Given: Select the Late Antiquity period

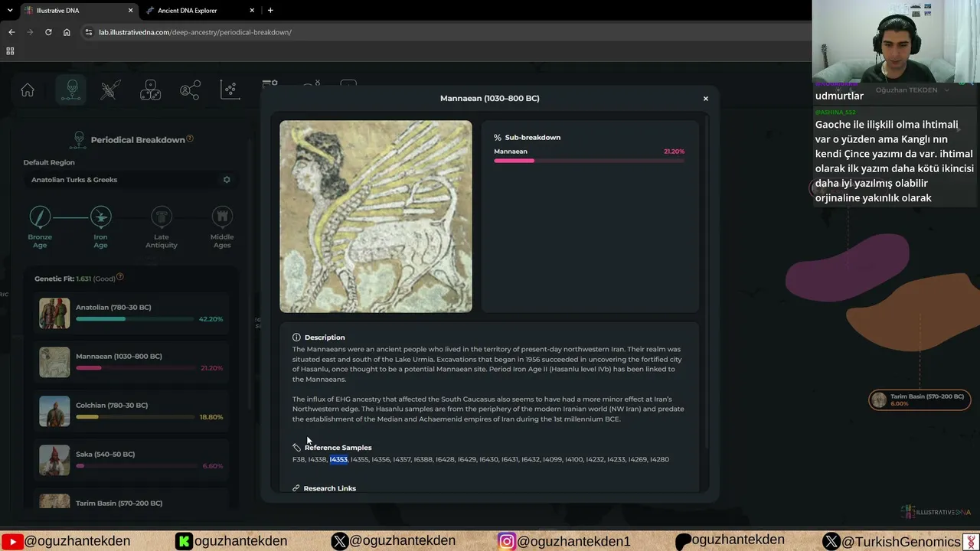Looking at the screenshot, I should (x=162, y=227).
